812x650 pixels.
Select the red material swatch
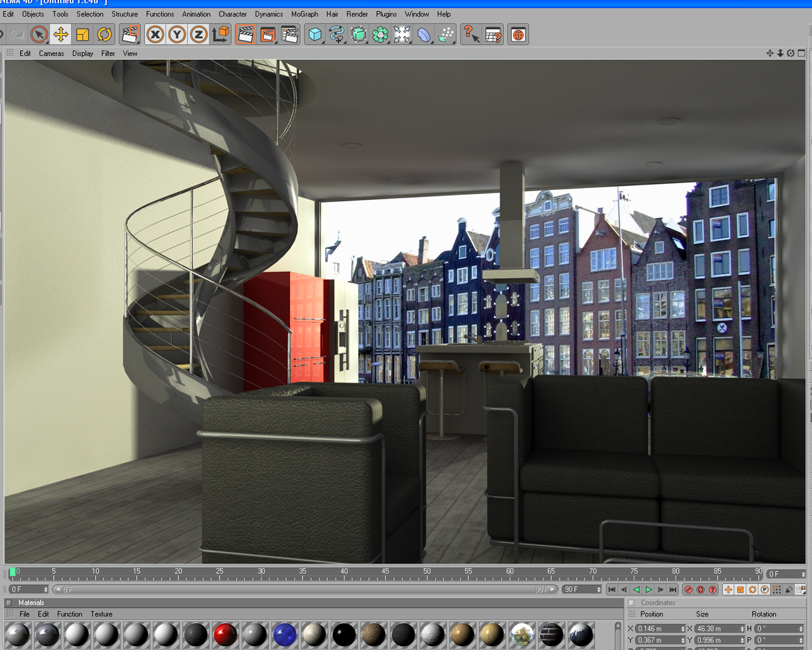click(225, 634)
